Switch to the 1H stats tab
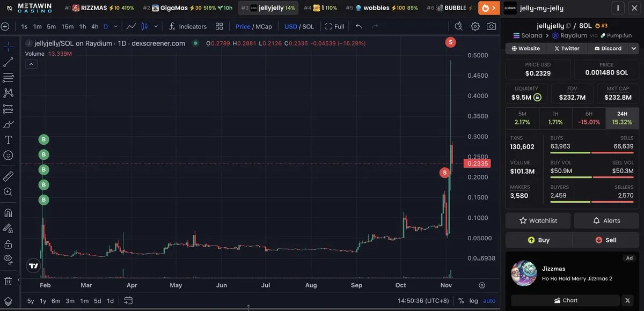Image resolution: width=644 pixels, height=311 pixels. (555, 118)
